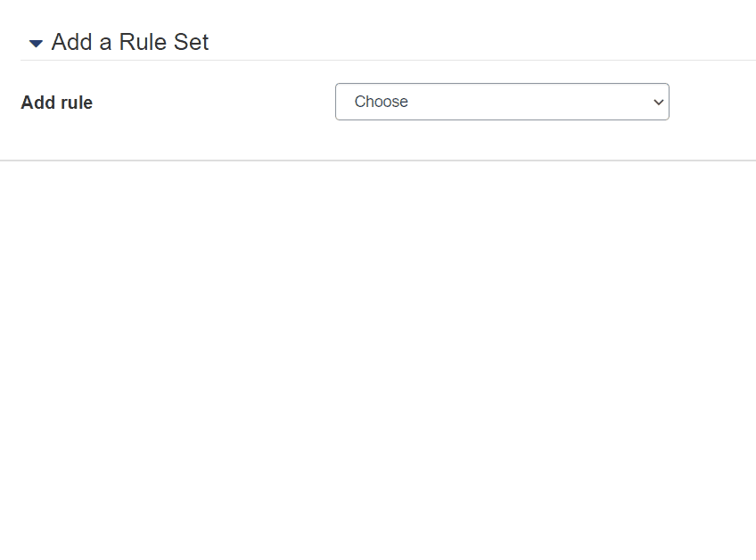Click the Choose box's right-edge arrow

tap(659, 103)
